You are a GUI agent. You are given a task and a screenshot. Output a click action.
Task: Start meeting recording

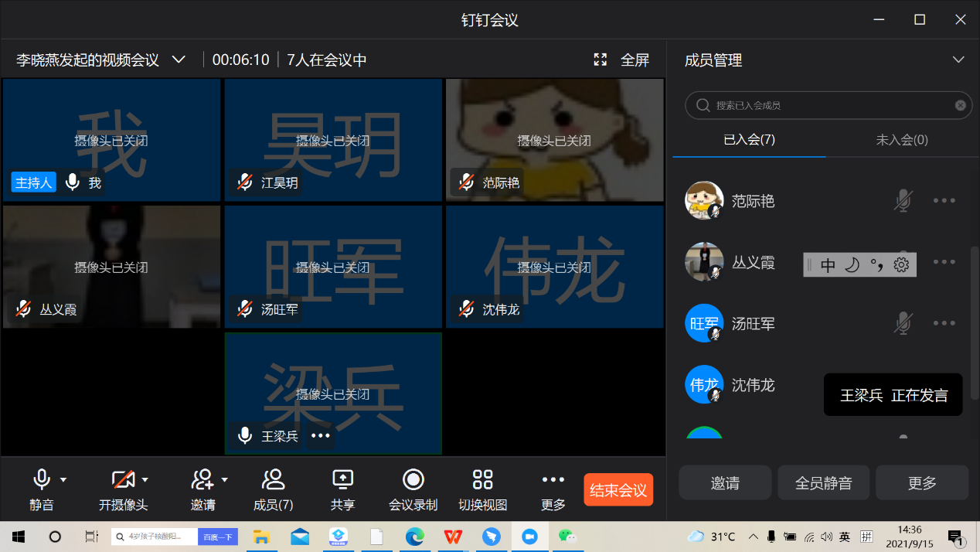(x=413, y=480)
